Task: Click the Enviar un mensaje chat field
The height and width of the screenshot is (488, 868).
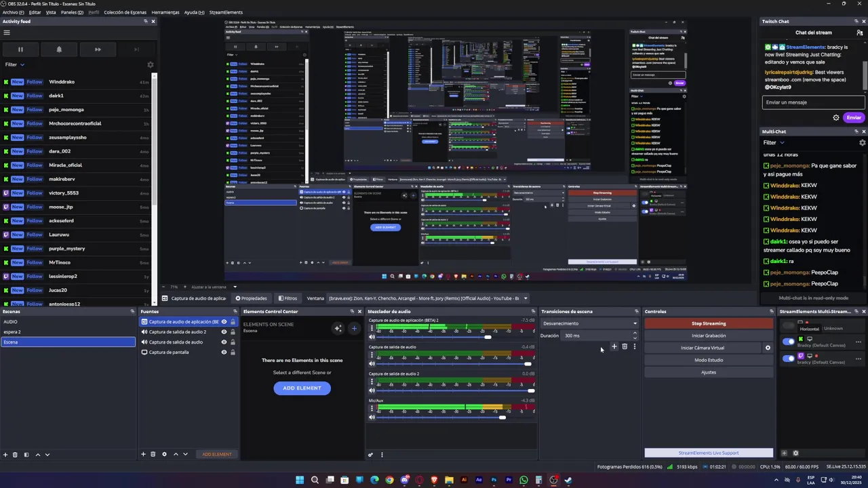Action: pos(814,102)
